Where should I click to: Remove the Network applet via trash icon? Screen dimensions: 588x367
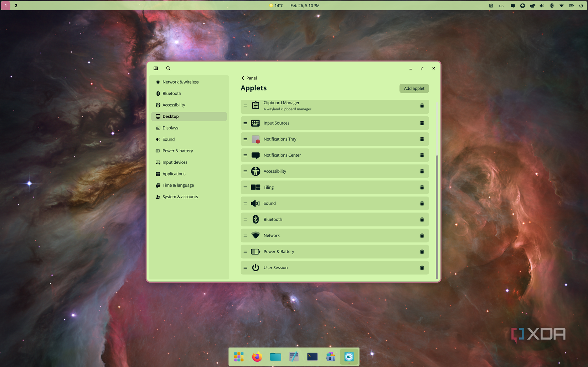click(x=422, y=236)
